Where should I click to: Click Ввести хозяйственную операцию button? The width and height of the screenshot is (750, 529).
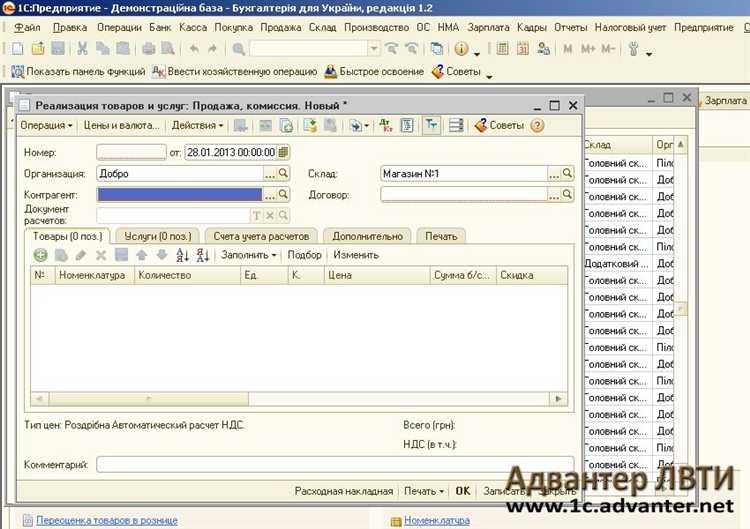(x=234, y=72)
